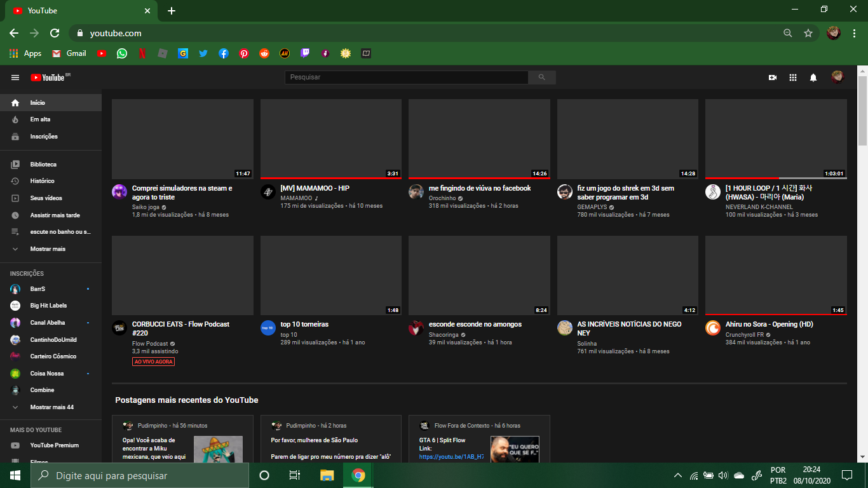Click the Chrome address bar
Viewport: 868px width, 488px height.
[427, 33]
